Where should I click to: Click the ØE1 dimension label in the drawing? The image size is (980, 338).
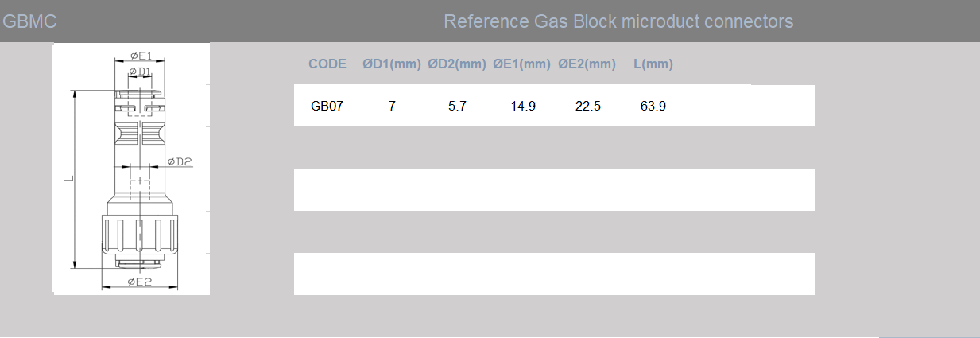coord(140,56)
